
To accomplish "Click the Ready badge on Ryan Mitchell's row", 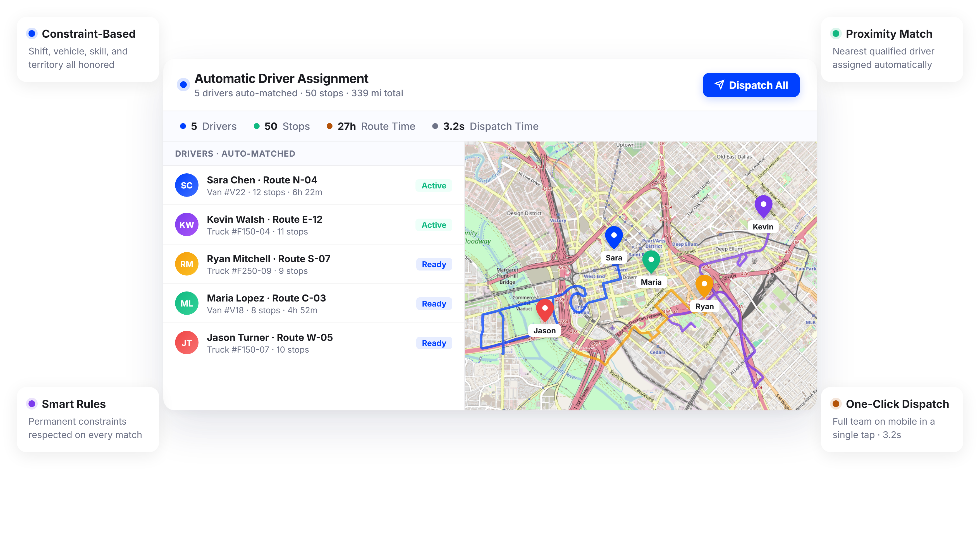I will tap(434, 264).
